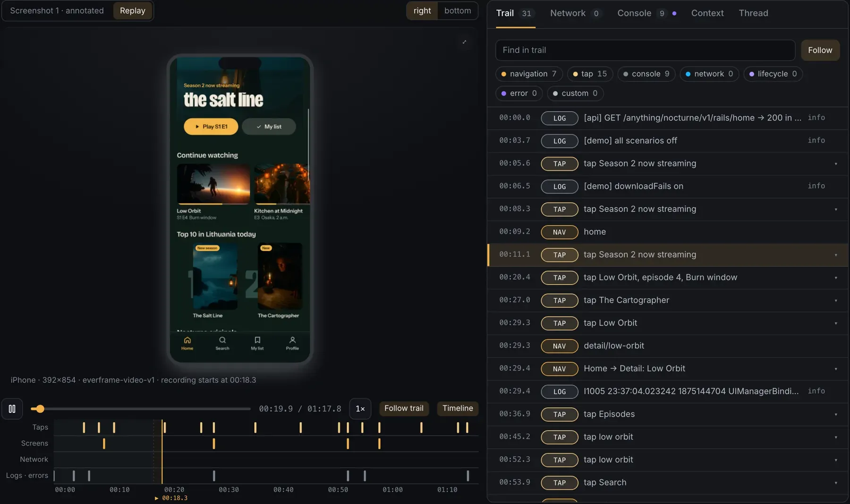Click the Follow button beside search
Viewport: 850px width, 504px height.
820,50
